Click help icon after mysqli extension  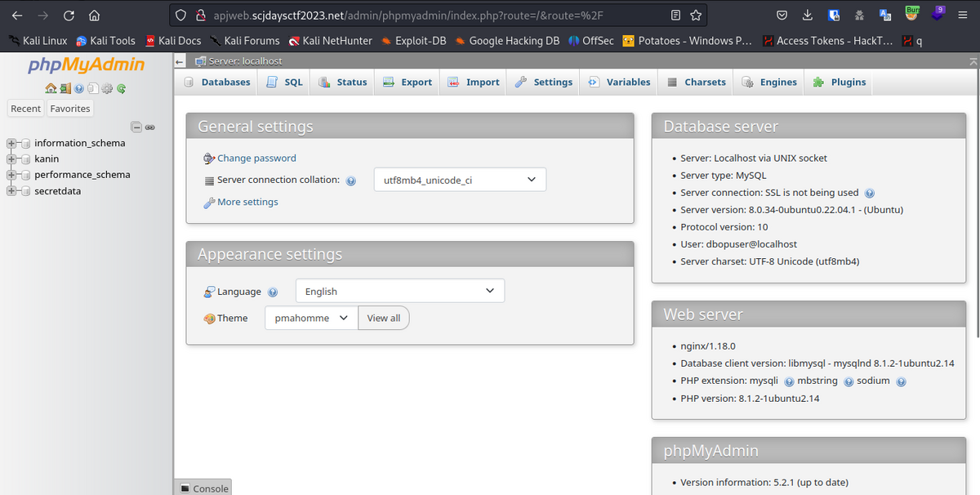[x=789, y=381]
